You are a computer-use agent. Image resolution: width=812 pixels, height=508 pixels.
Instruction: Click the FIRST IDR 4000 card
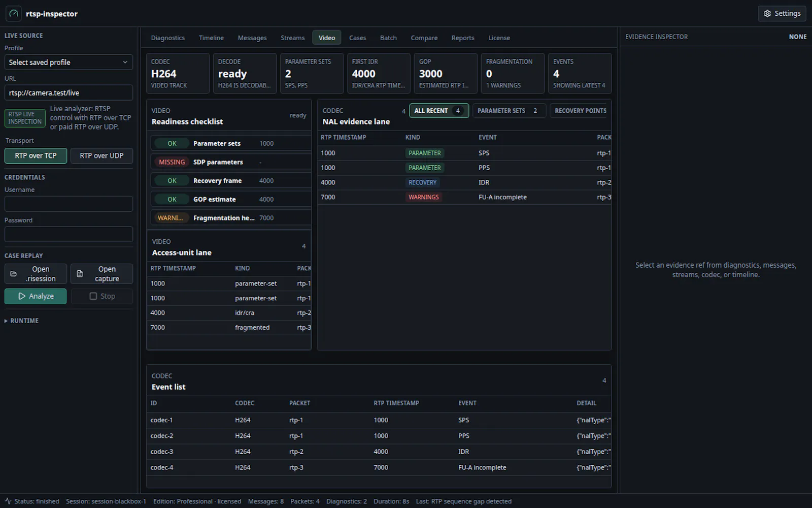point(379,73)
